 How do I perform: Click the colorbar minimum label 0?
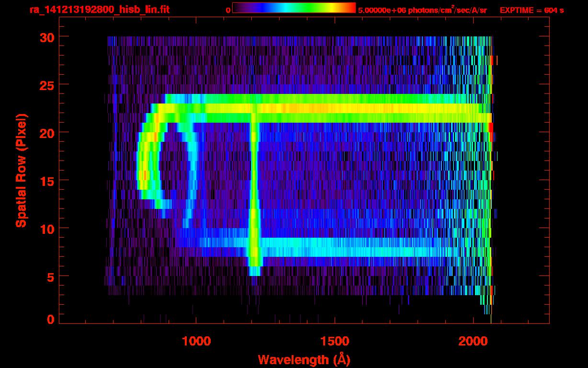pyautogui.click(x=228, y=10)
